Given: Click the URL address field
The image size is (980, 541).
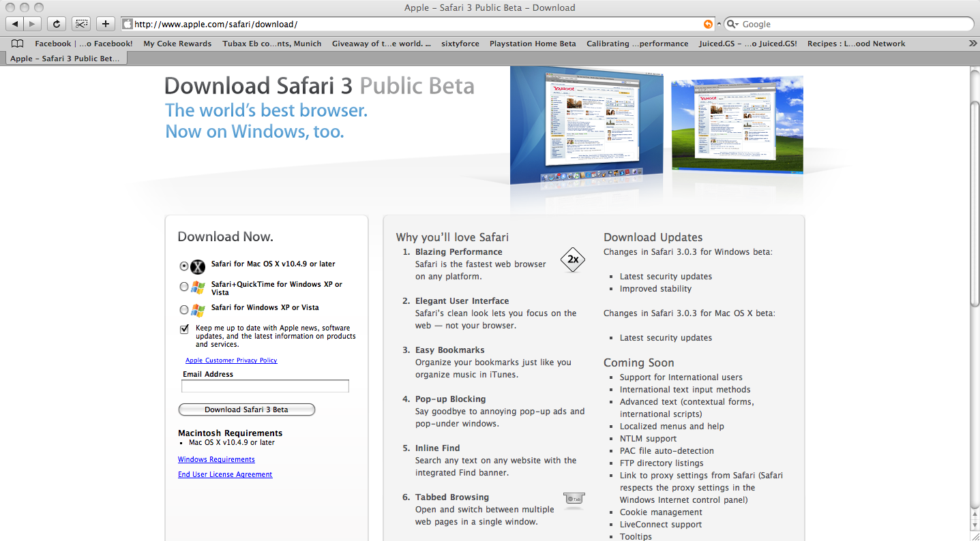Looking at the screenshot, I should 417,24.
